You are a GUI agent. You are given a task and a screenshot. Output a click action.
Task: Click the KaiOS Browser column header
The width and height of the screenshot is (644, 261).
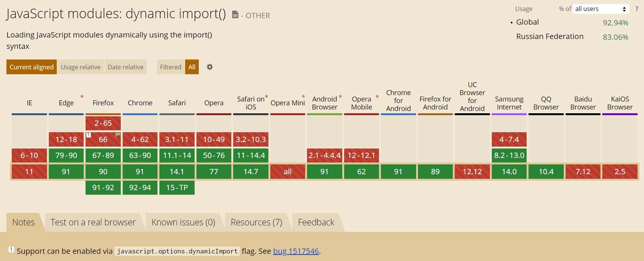pyautogui.click(x=620, y=103)
